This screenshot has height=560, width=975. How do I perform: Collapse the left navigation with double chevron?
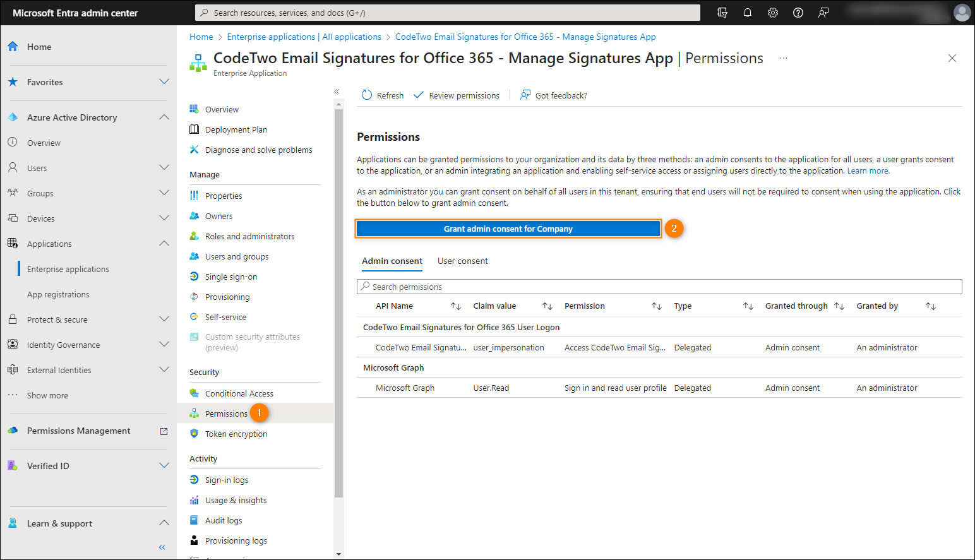162,547
